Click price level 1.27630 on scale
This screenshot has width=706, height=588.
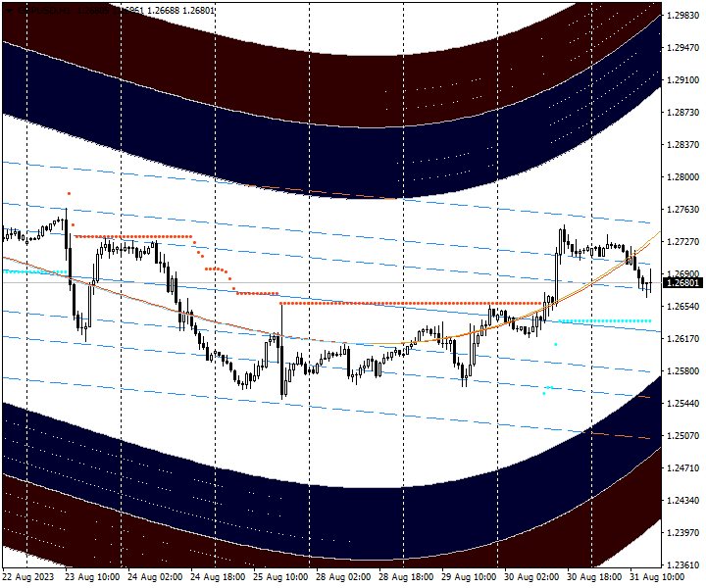683,209
